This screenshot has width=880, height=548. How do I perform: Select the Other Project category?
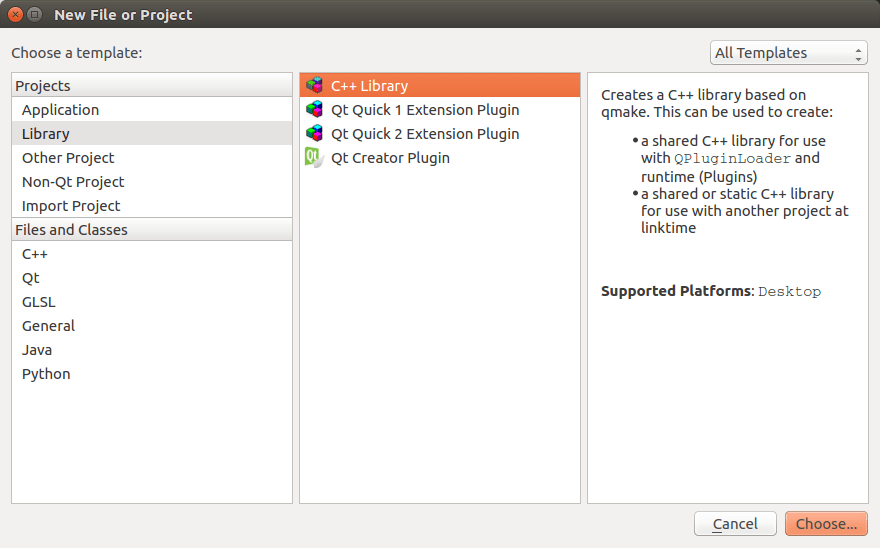152,158
